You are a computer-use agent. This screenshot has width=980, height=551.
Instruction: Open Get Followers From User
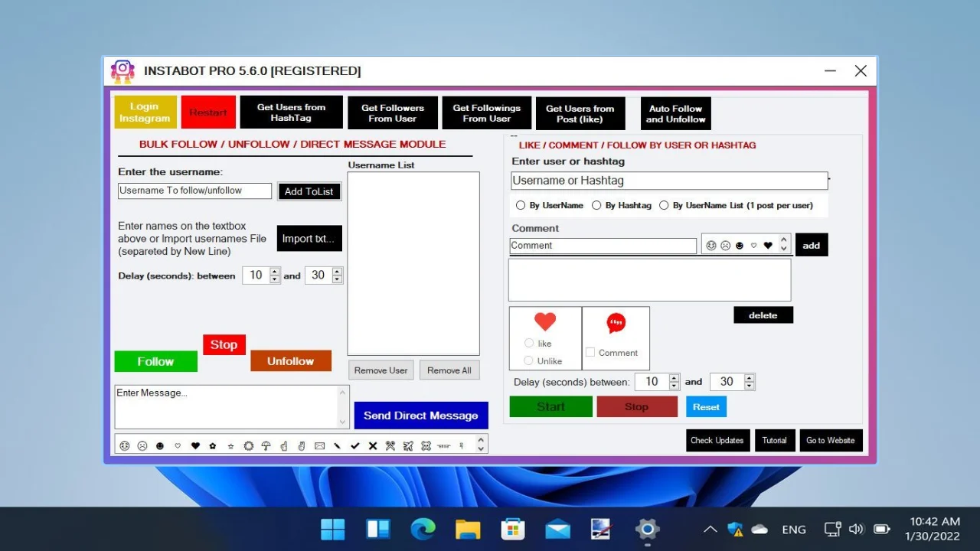(x=393, y=112)
